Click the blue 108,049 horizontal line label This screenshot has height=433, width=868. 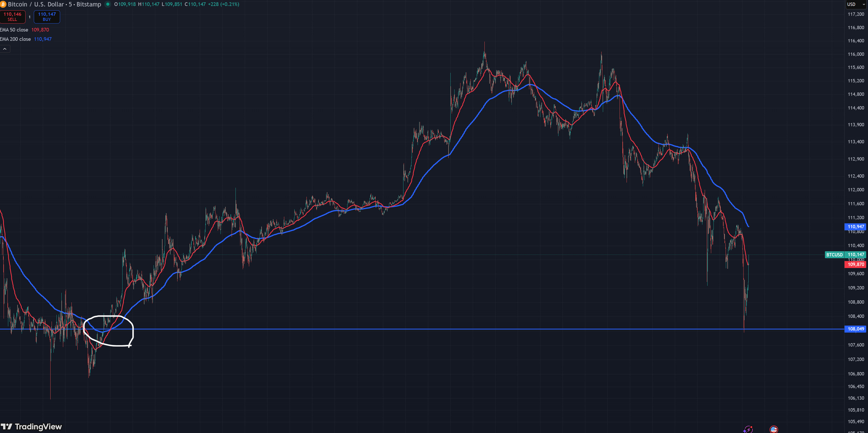click(855, 329)
